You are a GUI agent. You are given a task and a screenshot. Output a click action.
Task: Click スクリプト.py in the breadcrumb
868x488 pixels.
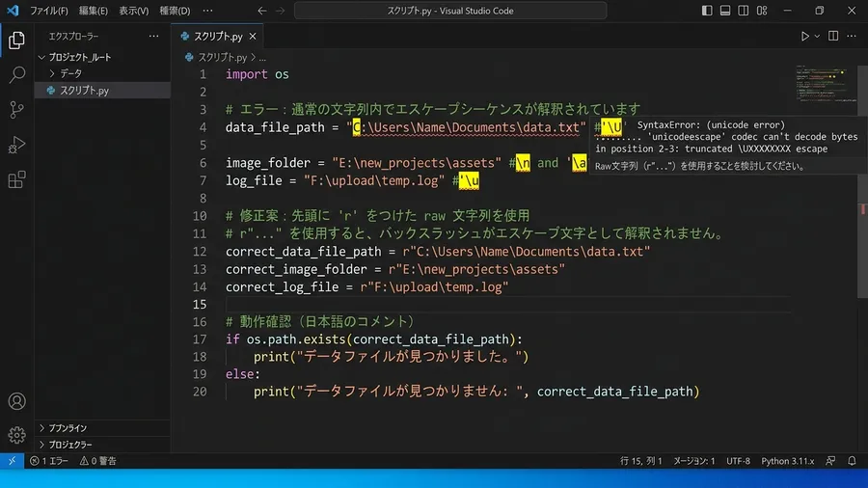tap(222, 57)
